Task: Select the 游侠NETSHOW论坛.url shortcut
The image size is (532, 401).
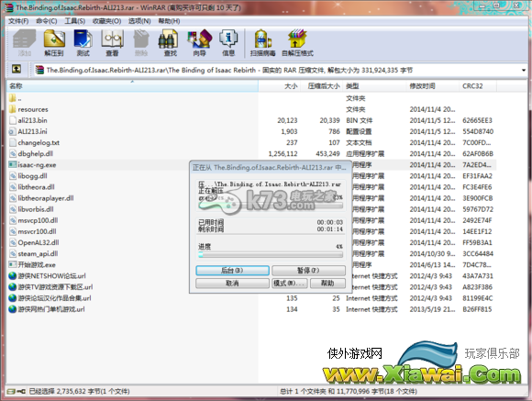Action: tap(47, 275)
